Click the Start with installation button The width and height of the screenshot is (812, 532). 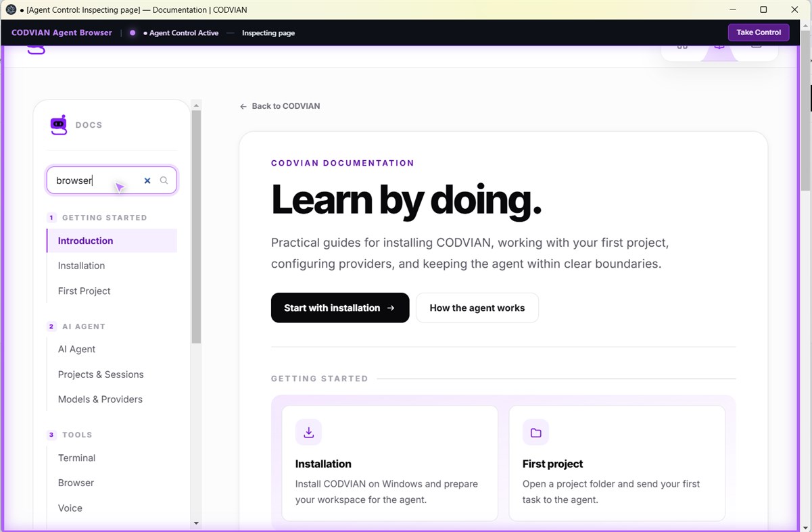point(340,308)
